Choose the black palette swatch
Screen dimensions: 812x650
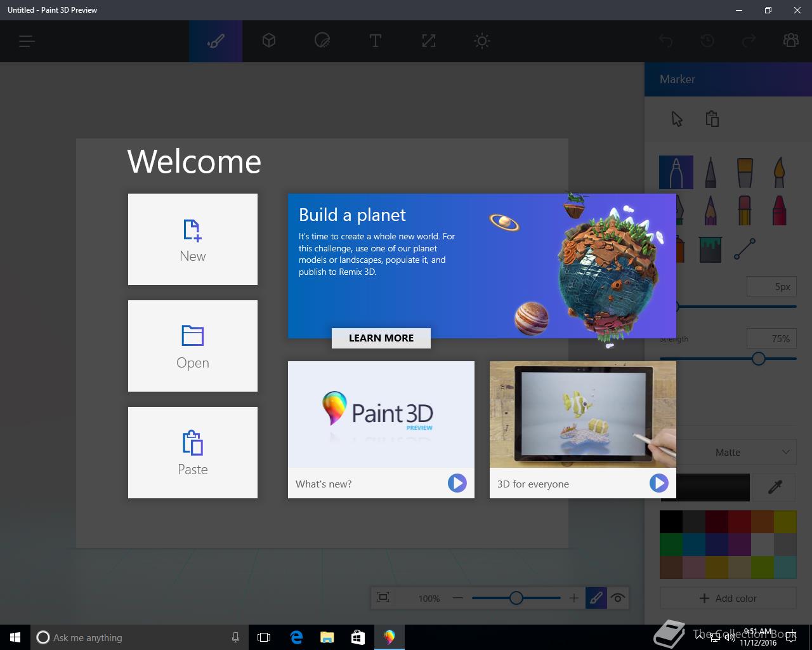point(671,522)
